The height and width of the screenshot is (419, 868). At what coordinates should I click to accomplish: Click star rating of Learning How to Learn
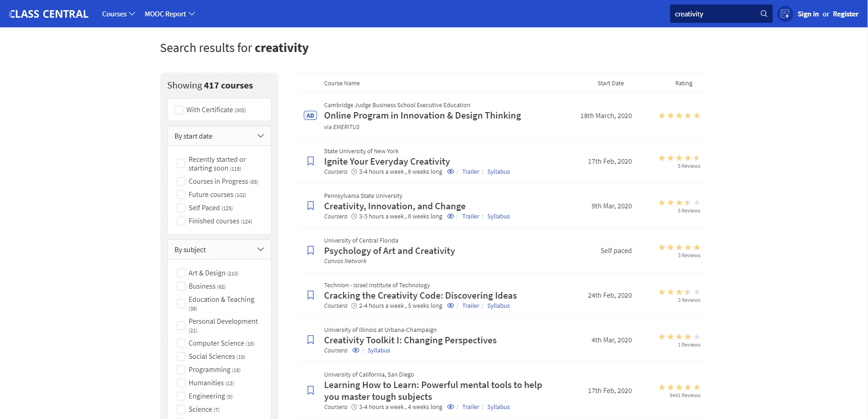(679, 388)
